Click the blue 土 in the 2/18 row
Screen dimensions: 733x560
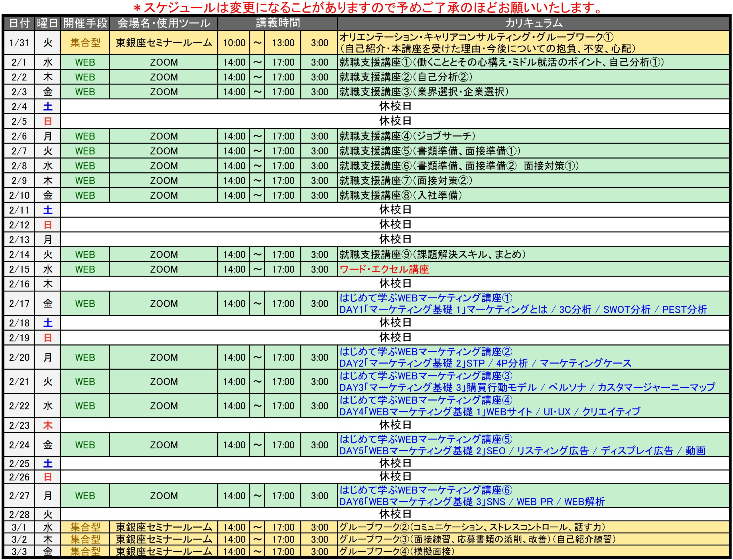pyautogui.click(x=48, y=323)
